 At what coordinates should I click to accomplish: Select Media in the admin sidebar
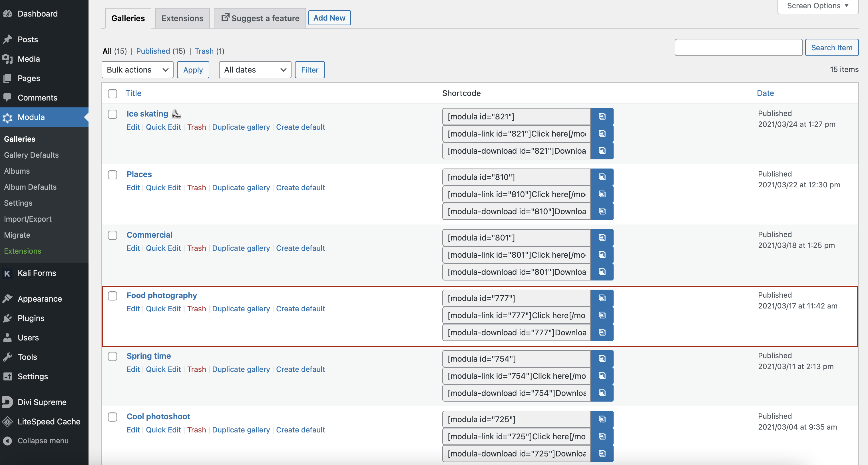[28, 59]
